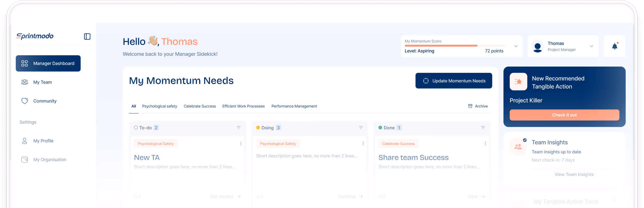Open notifications bell
644x208 pixels.
click(615, 46)
